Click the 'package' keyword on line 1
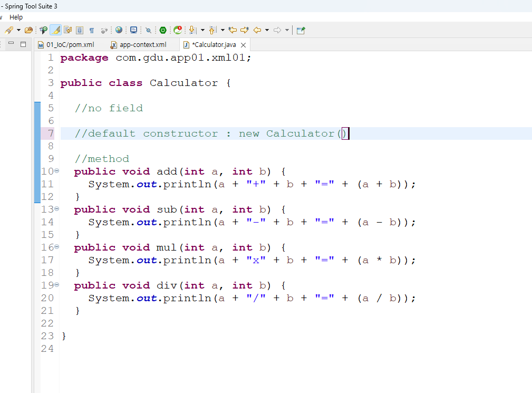Screen dimensions: 532x393 [x=84, y=58]
